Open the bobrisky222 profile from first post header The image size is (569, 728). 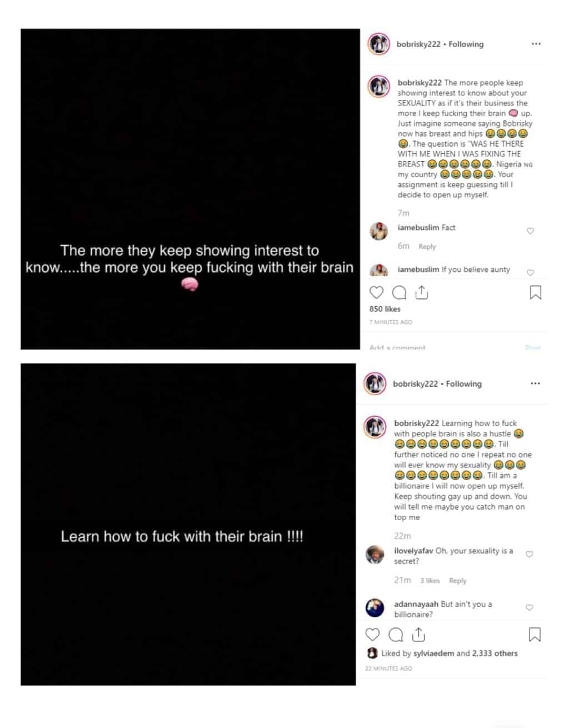click(418, 44)
